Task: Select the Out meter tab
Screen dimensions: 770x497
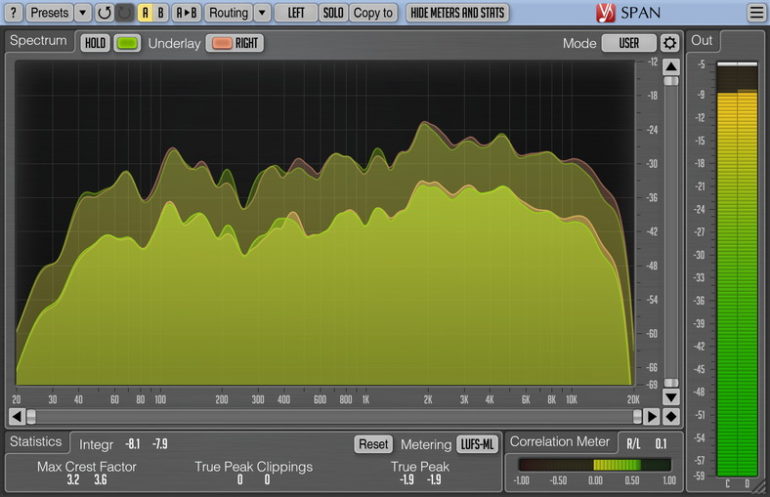Action: [x=702, y=41]
